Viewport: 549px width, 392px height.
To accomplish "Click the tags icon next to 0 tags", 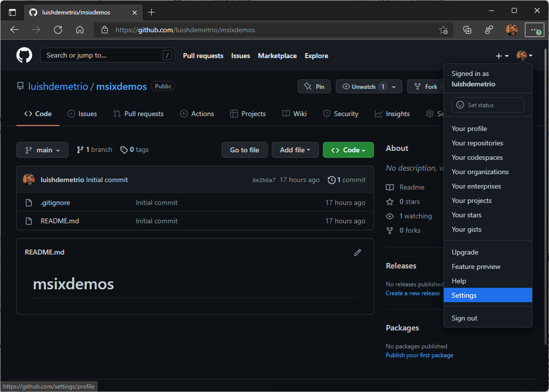I will pos(124,150).
